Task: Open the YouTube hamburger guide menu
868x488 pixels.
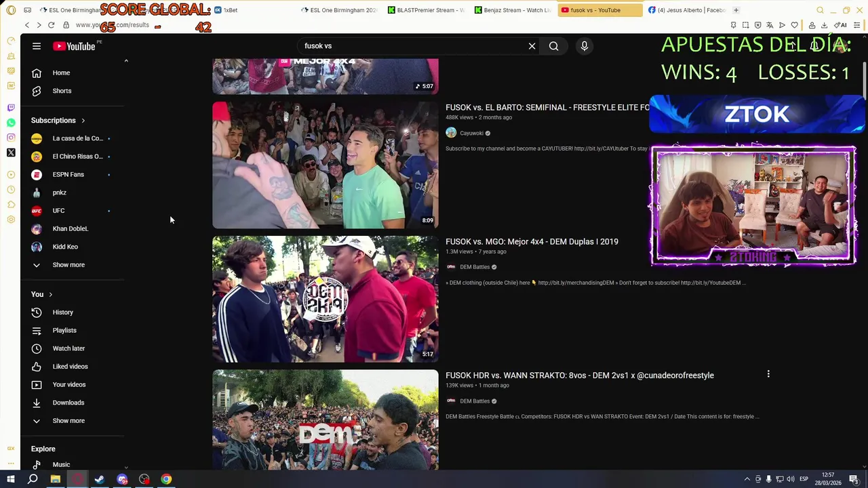Action: click(x=37, y=46)
